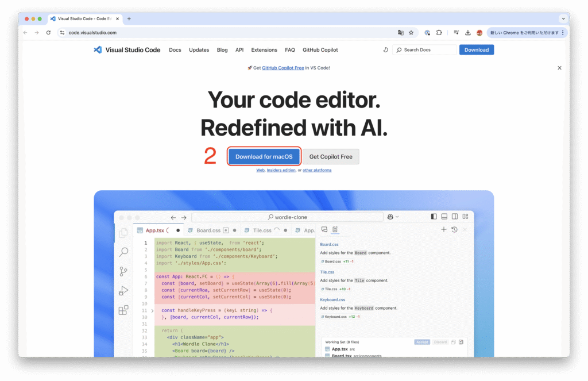Viewport: 588px width, 381px height.
Task: Click the forward arrow in the preview title bar
Action: 184,217
